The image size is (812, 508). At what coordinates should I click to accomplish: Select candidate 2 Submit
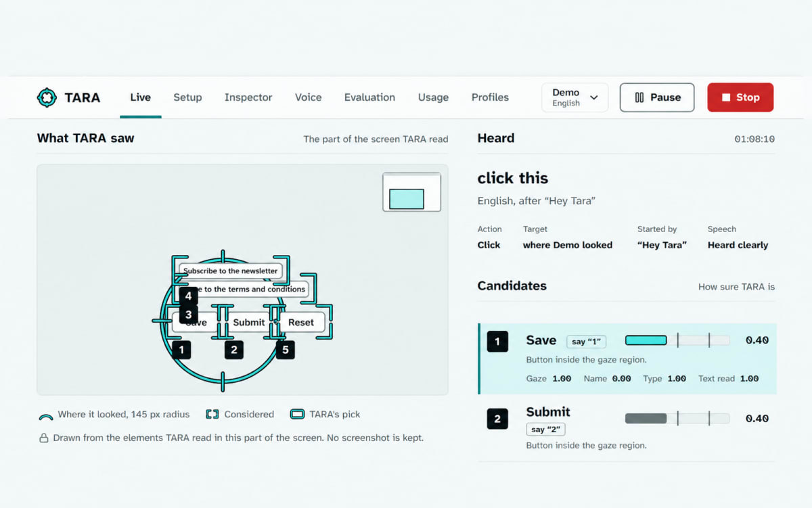point(627,428)
